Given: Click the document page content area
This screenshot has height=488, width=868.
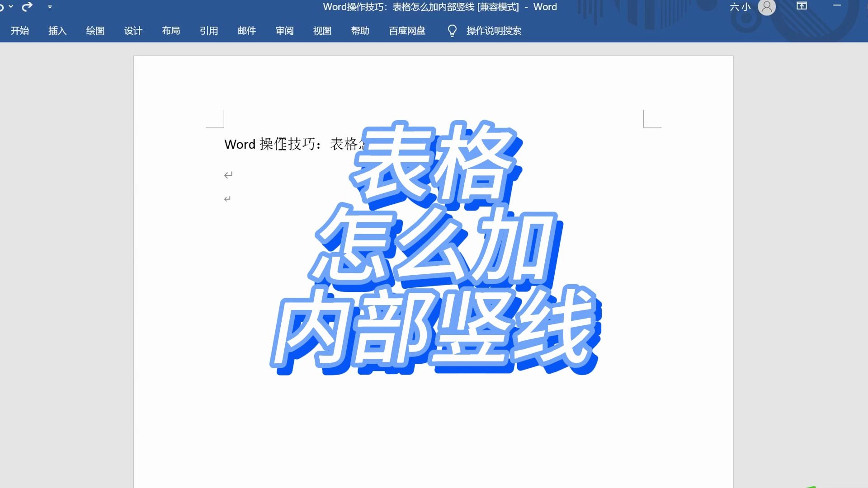Looking at the screenshot, I should pyautogui.click(x=434, y=268).
